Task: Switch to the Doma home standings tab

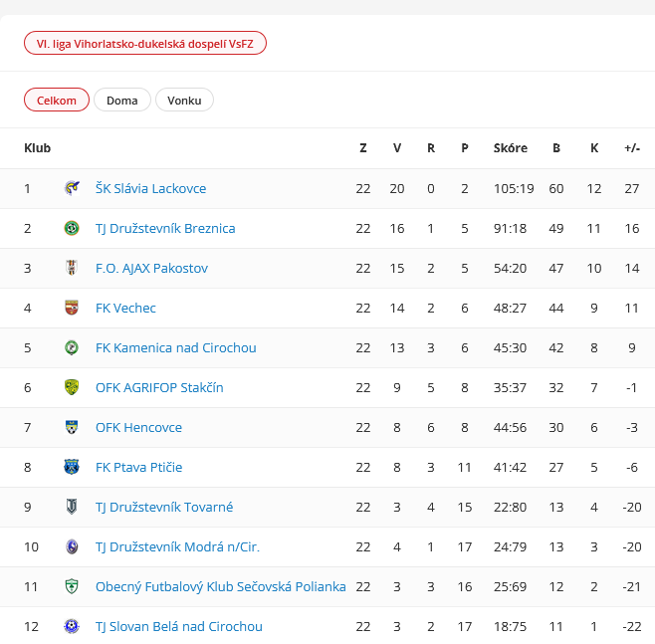Action: click(x=122, y=101)
